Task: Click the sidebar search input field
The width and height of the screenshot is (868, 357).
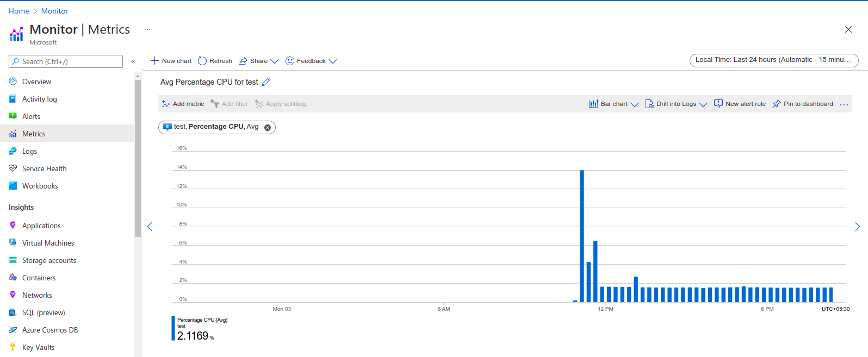Action: 66,61
